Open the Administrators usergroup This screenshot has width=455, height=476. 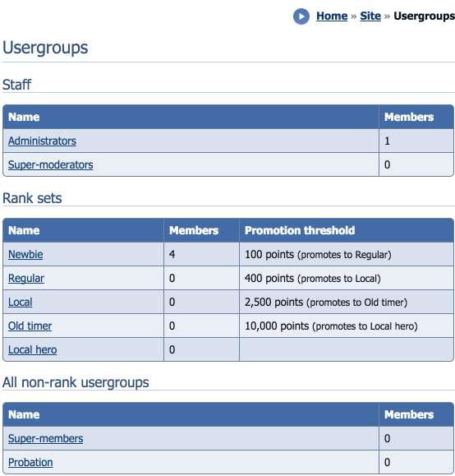point(42,141)
